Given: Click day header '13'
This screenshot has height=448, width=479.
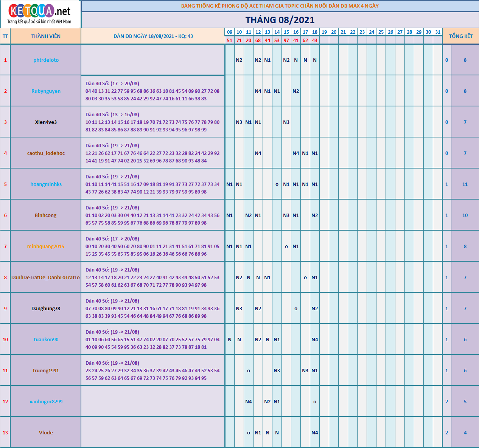Looking at the screenshot, I should [x=267, y=32].
